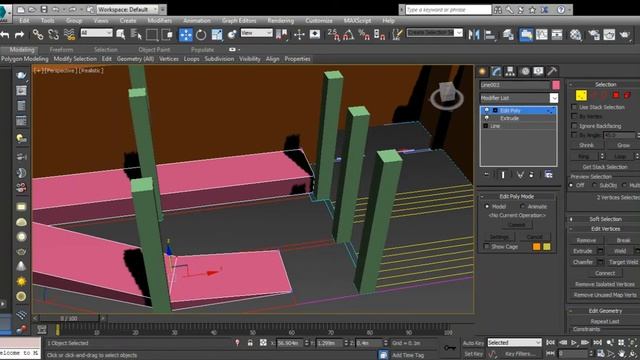640x360 pixels.
Task: Open the Create Selection Set dropdown
Action: point(434,33)
